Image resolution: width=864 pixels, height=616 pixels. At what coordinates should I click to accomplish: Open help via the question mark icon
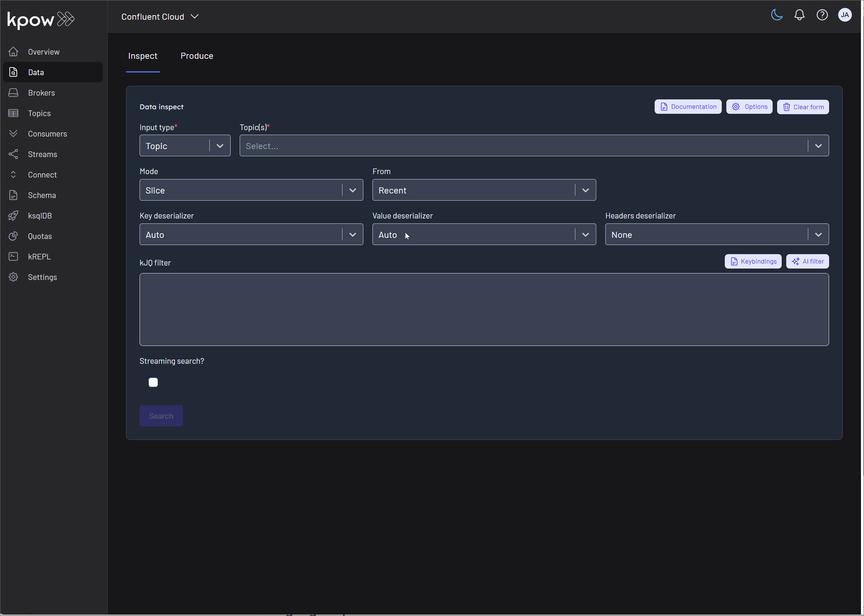pyautogui.click(x=822, y=15)
